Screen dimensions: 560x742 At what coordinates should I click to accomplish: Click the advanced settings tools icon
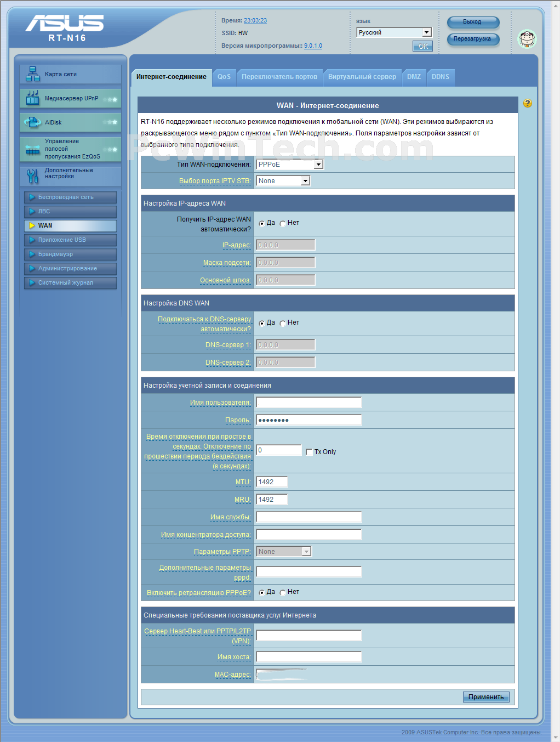(33, 175)
